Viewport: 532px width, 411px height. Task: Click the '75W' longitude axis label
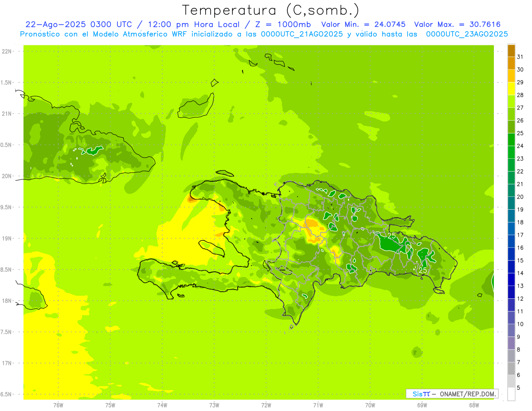click(110, 405)
